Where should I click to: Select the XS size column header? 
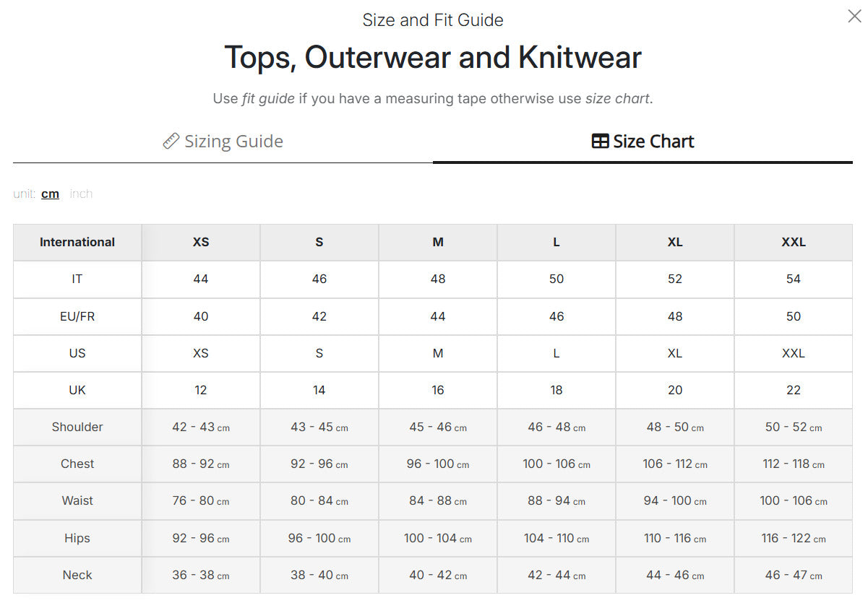coord(201,242)
